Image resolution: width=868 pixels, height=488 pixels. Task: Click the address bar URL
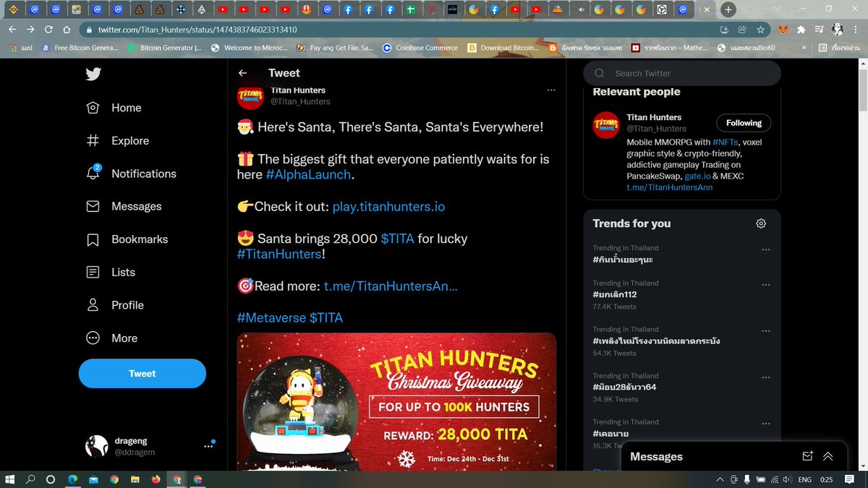(197, 30)
